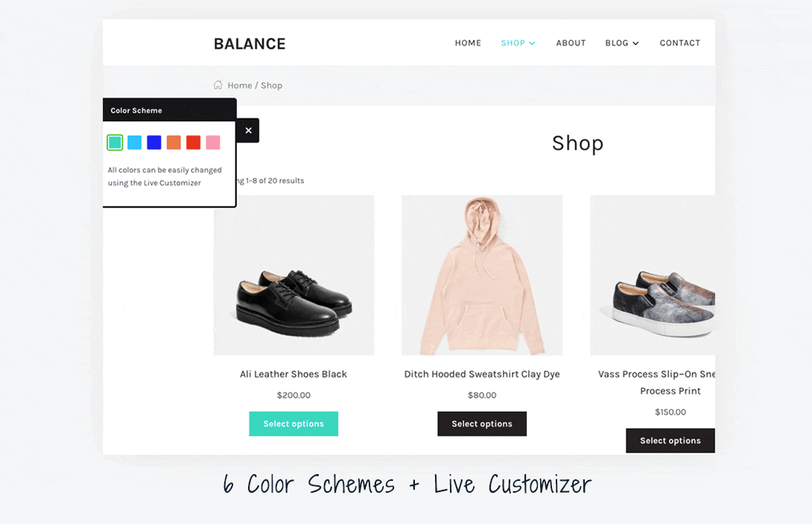This screenshot has width=812, height=524.
Task: Open the pink hoodie product image
Action: pos(482,275)
